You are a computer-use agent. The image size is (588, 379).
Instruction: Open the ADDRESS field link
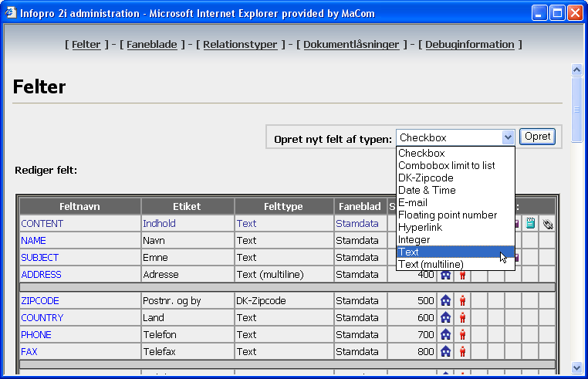[x=41, y=274]
